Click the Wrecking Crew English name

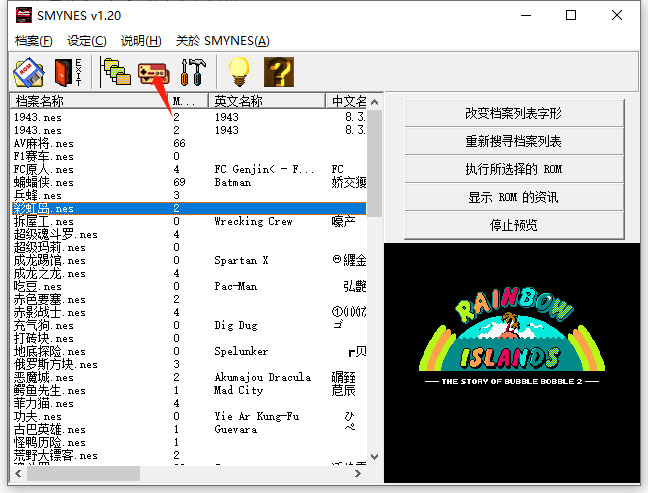tap(253, 221)
